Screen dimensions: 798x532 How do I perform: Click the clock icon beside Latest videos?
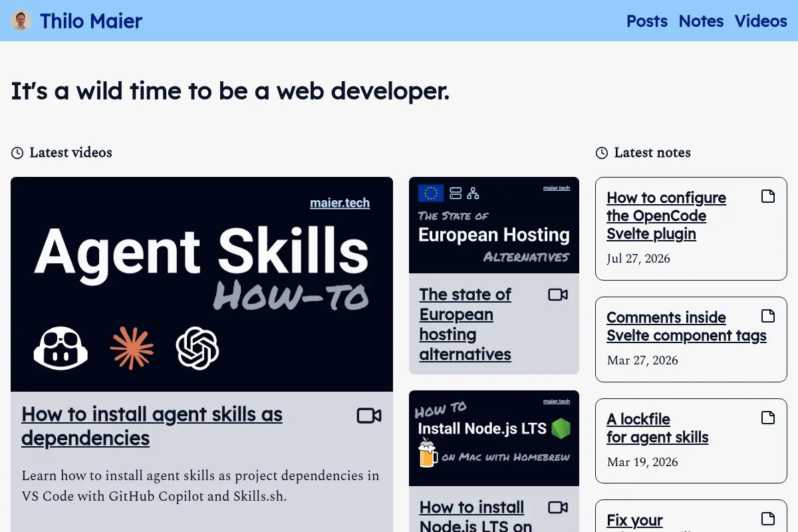click(x=17, y=153)
